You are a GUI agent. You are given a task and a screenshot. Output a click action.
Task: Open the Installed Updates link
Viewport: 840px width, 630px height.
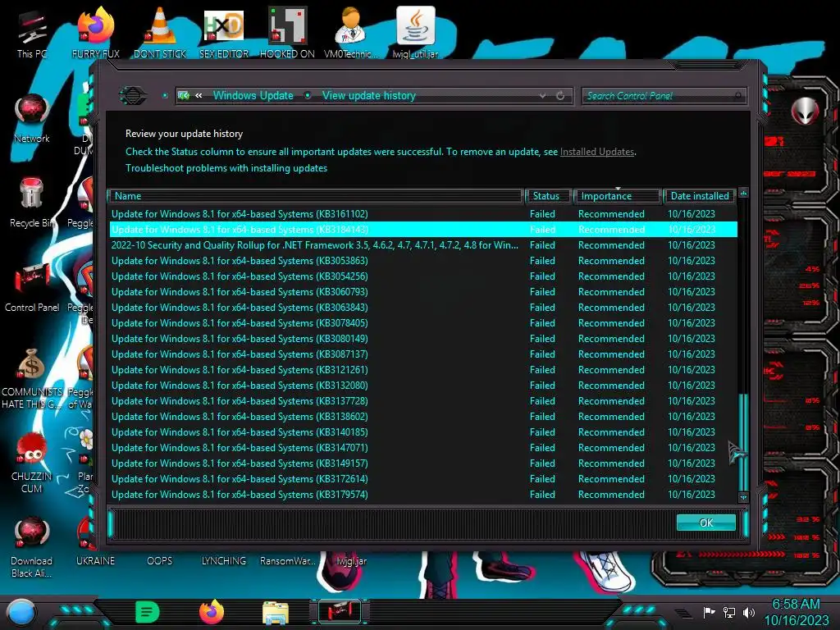pos(597,152)
